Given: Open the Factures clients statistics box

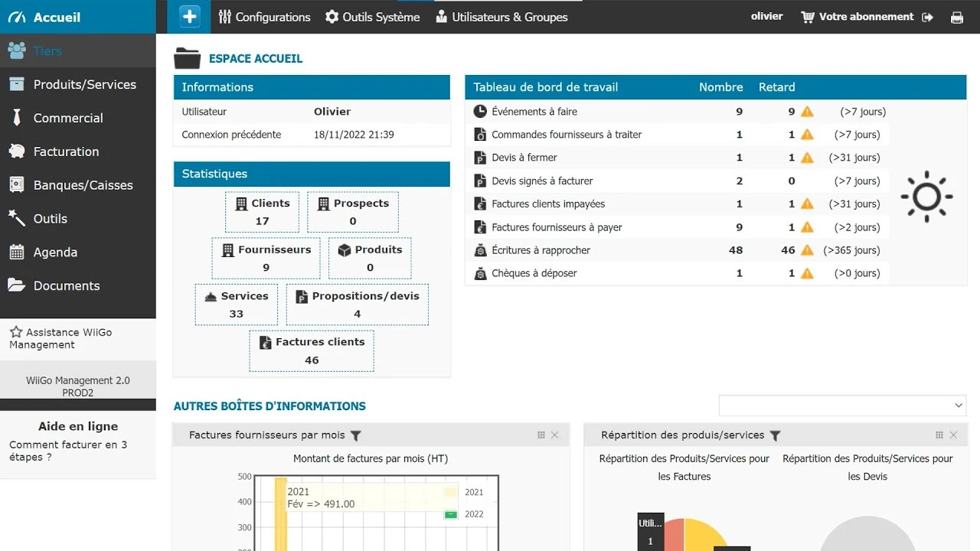Looking at the screenshot, I should 312,351.
